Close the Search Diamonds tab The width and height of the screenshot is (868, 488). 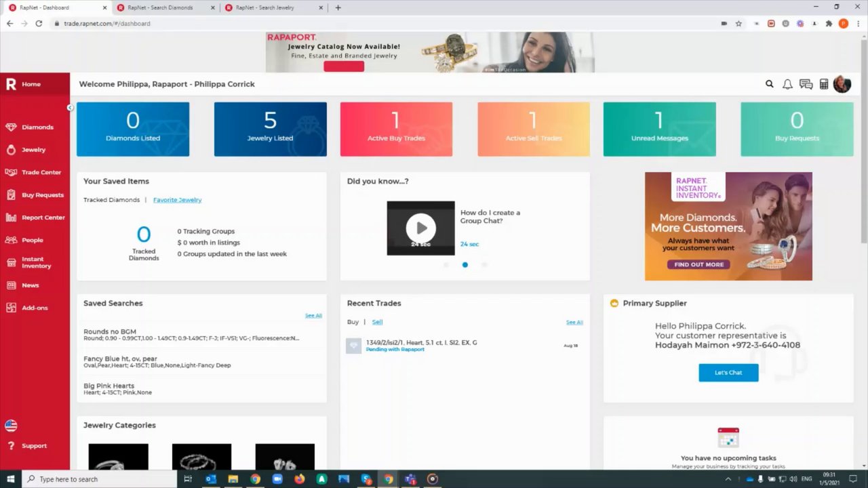point(212,7)
